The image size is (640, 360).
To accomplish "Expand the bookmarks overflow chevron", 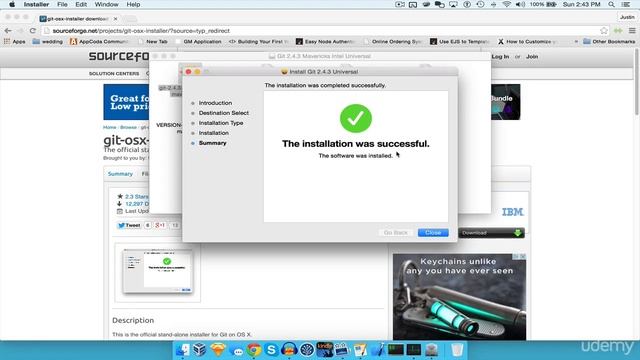I will [x=576, y=42].
